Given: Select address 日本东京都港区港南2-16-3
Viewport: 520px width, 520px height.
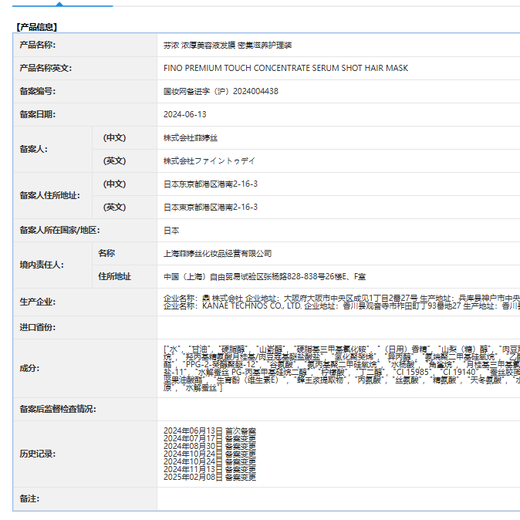Looking at the screenshot, I should click(211, 184).
